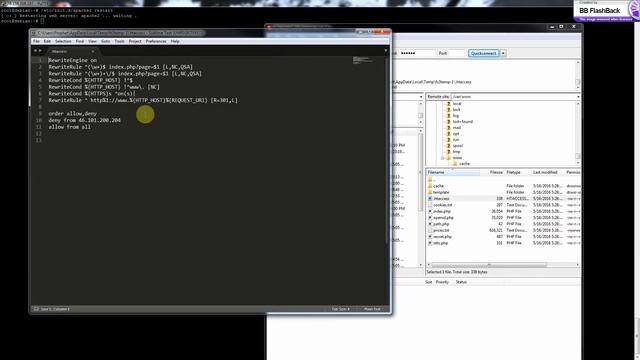Click the next tab arrow in Sublime
The height and width of the screenshot is (360, 640).
[x=40, y=51]
